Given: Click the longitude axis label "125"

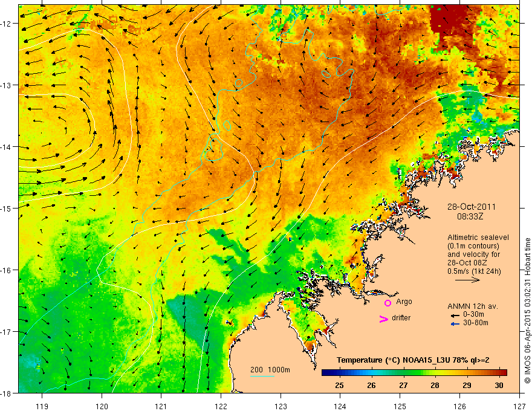Looking at the screenshot, I should point(400,406).
